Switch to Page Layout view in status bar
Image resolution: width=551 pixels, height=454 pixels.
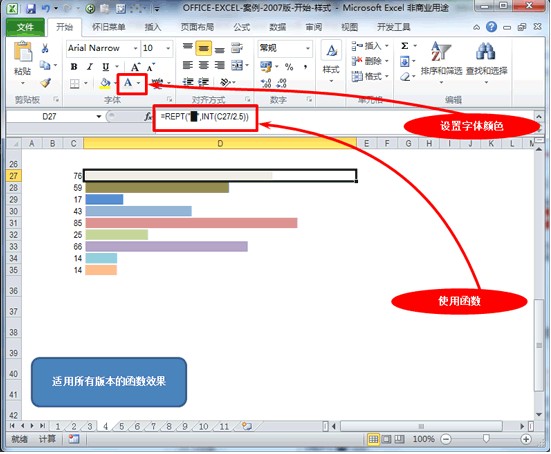(386, 439)
